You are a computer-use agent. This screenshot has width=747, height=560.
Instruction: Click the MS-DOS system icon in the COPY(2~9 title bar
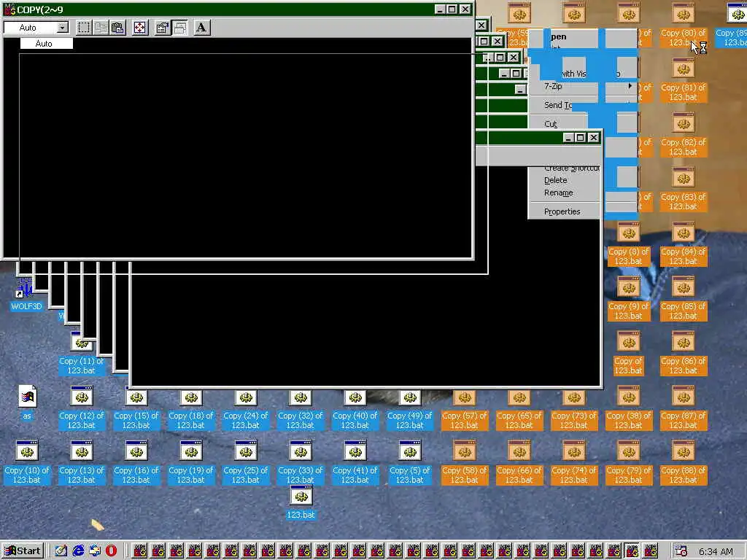click(x=9, y=9)
